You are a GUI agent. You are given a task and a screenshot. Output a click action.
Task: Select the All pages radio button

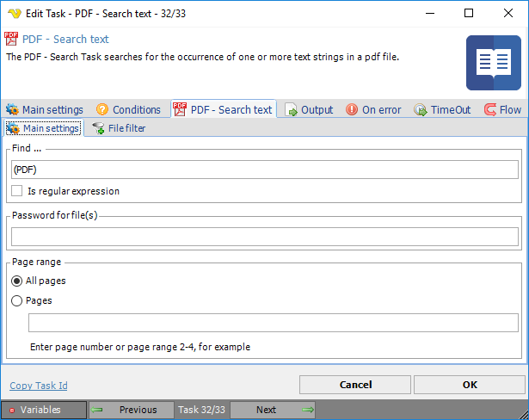[x=17, y=281]
